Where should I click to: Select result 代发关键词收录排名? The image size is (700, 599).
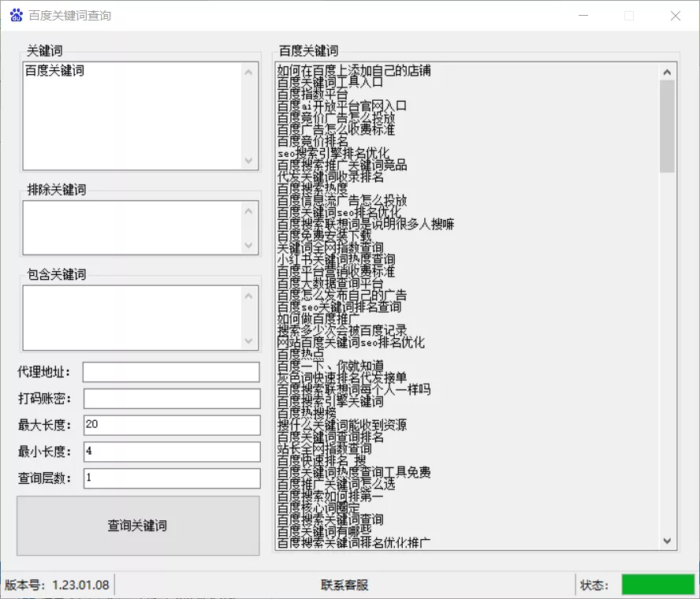tap(330, 177)
